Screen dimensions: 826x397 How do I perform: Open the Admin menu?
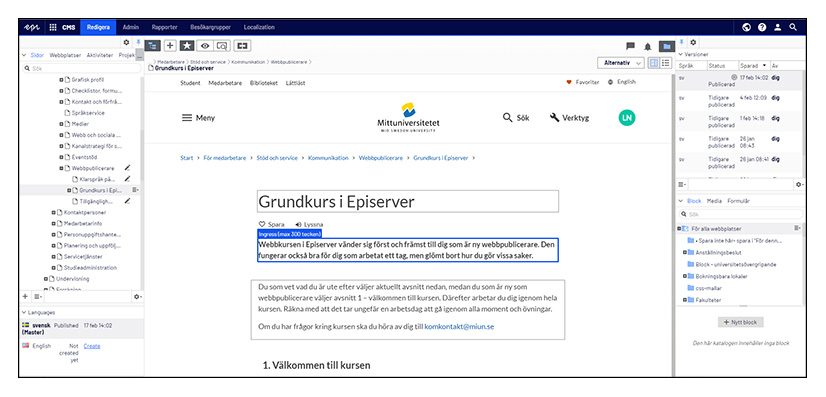(x=130, y=27)
